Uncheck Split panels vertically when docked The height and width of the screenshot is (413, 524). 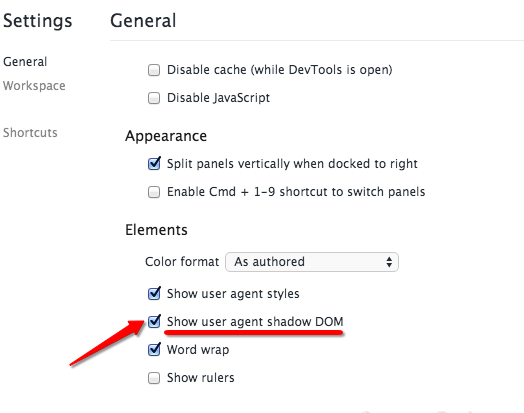pos(154,164)
